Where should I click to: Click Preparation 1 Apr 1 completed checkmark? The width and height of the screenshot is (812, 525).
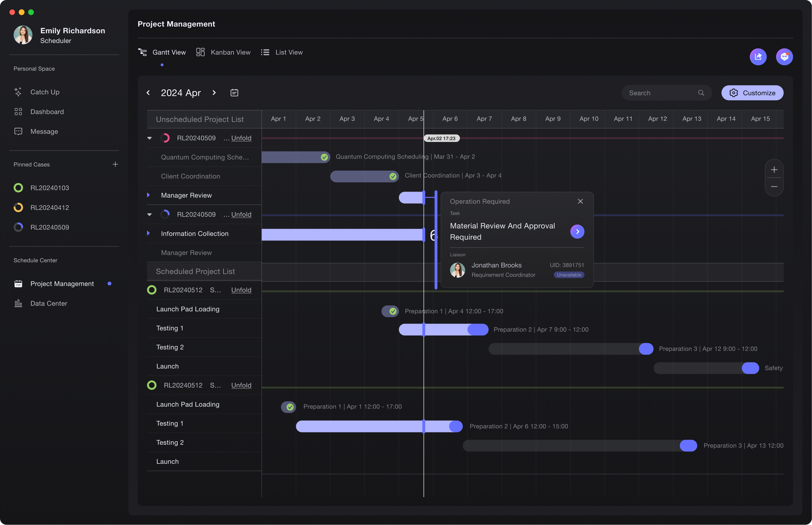pos(290,407)
